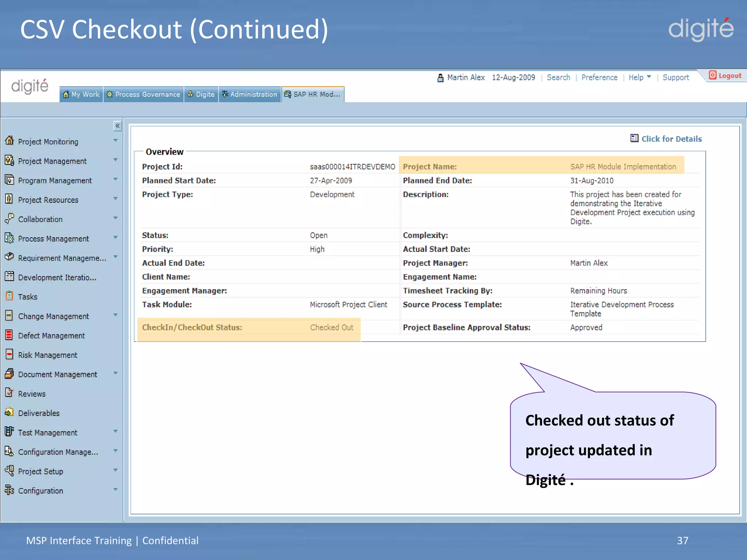This screenshot has height=560, width=747.
Task: Click the Development Iteration calendar icon
Action: click(x=9, y=276)
